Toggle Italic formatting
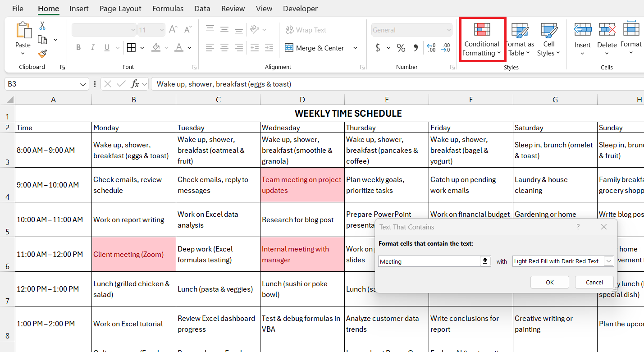The height and width of the screenshot is (352, 644). tap(93, 47)
